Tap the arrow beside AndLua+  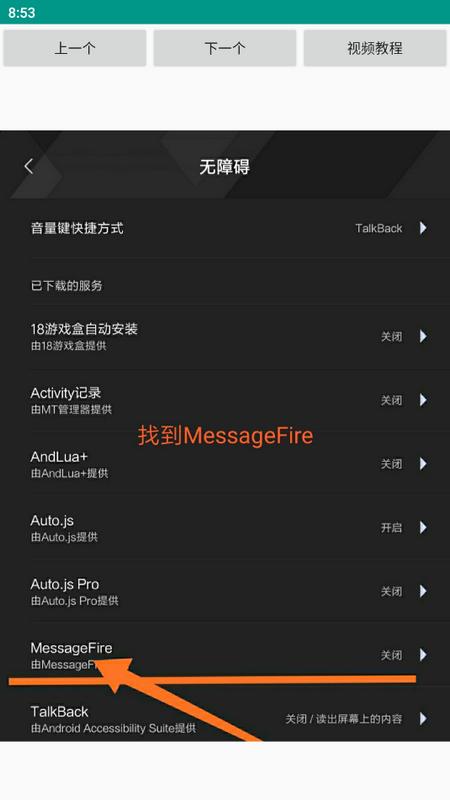(x=423, y=464)
